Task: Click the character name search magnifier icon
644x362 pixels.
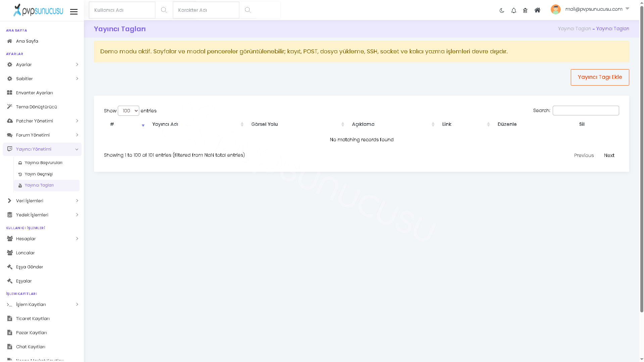Action: [248, 10]
